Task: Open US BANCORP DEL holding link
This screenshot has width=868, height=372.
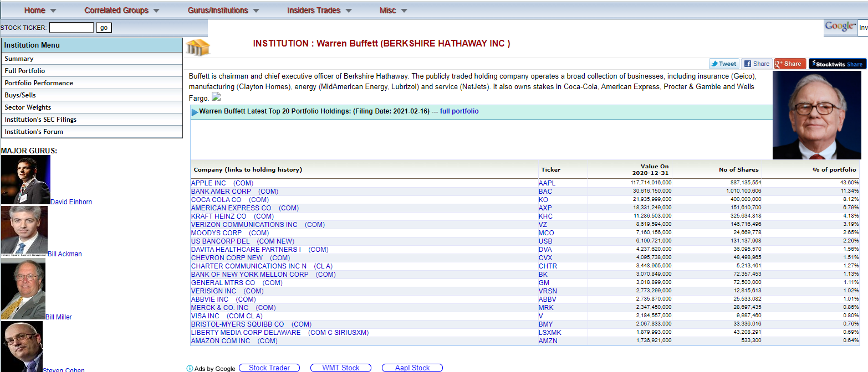Action: click(x=243, y=241)
